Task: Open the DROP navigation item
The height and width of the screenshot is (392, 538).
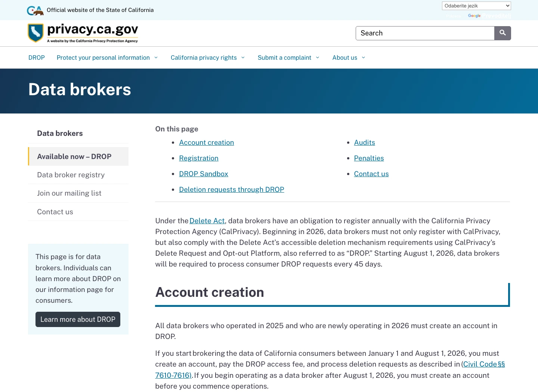Action: 37,57
